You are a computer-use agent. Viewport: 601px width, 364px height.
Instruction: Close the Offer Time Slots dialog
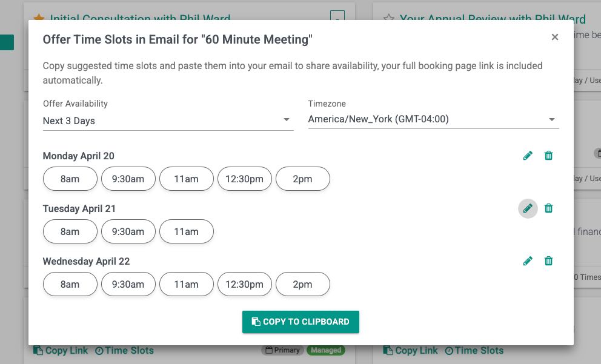pos(554,38)
